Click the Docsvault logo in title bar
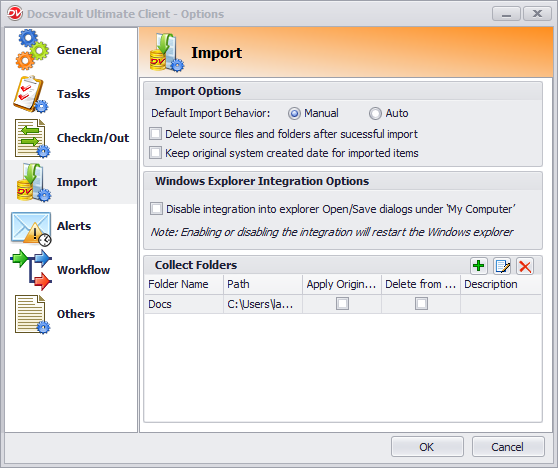The image size is (558, 468). click(x=15, y=14)
